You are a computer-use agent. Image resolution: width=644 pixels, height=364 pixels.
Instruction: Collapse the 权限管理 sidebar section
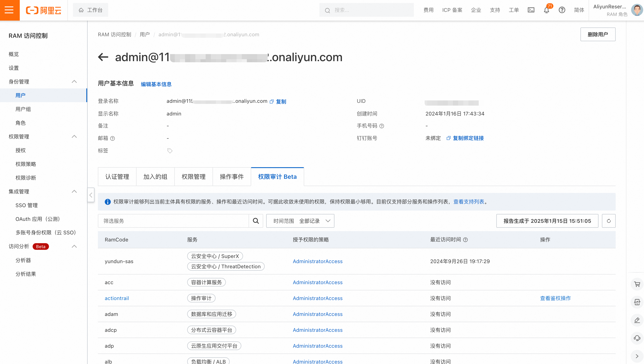tap(74, 136)
